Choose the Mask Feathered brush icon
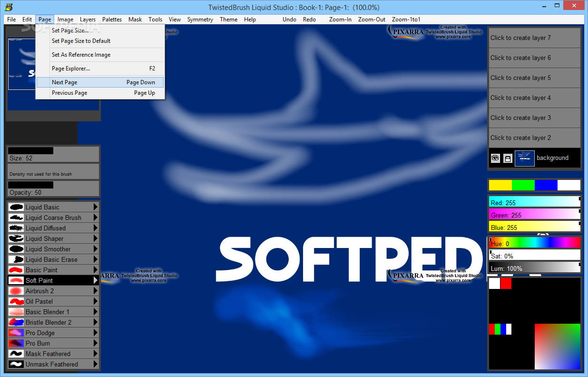 (x=16, y=354)
